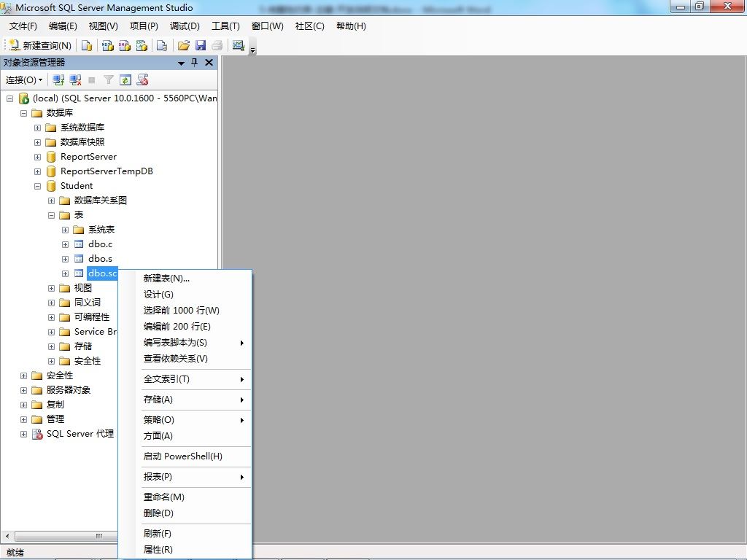Click the rightmost Object Explorer toolbar icon
The height and width of the screenshot is (560, 747).
tap(142, 80)
